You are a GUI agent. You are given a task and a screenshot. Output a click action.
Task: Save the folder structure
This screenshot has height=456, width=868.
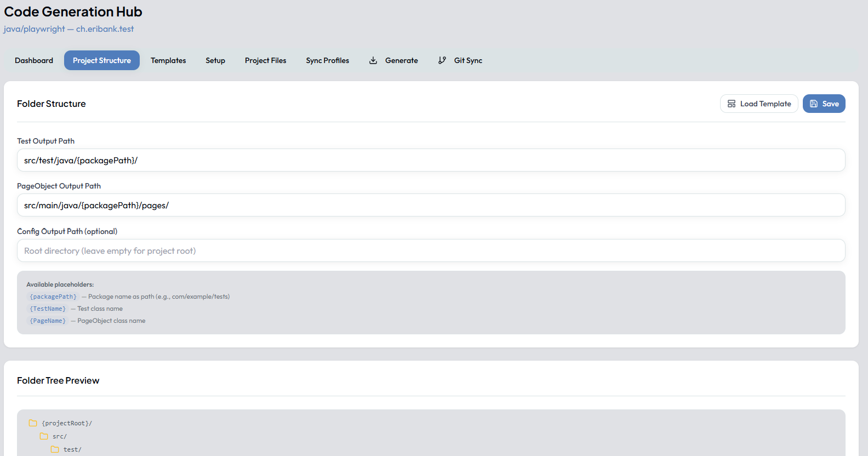(824, 104)
